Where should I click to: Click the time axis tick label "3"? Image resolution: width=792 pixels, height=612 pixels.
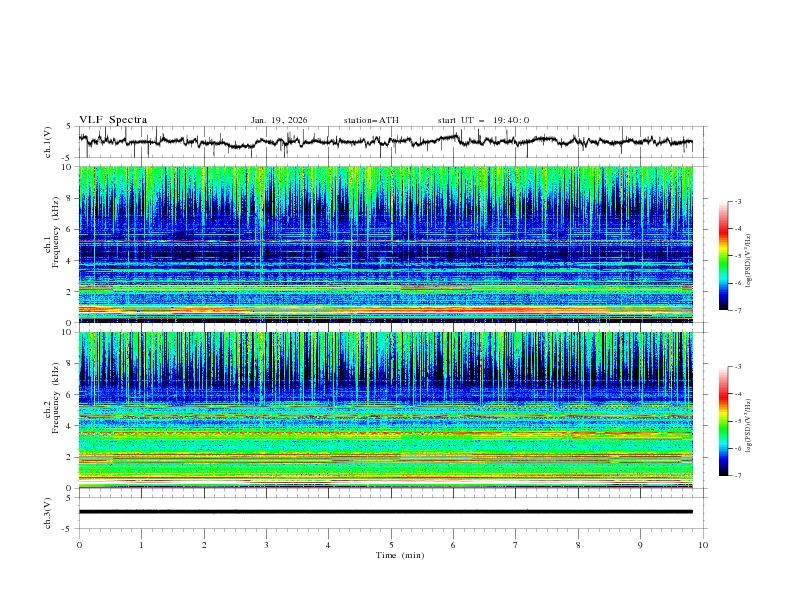click(266, 545)
